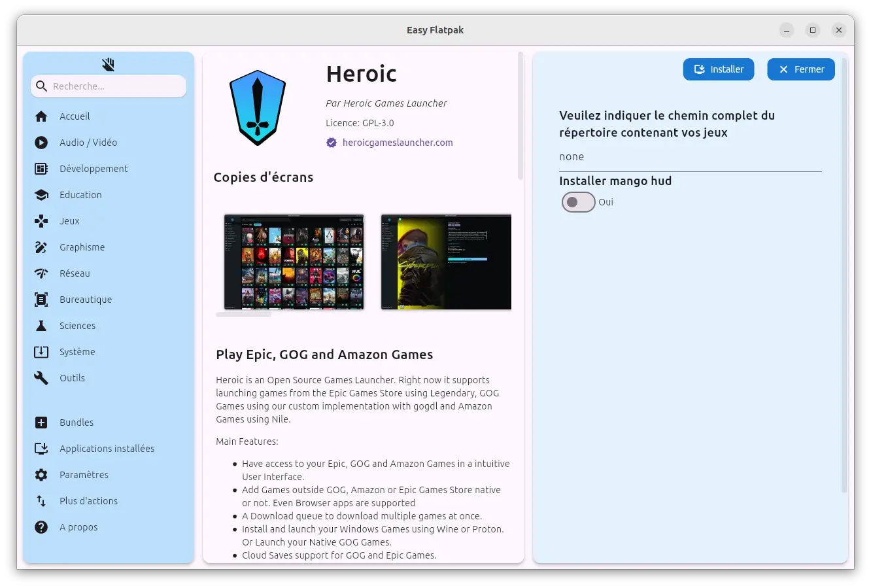Click the install panel vertical scrollbar
The width and height of the screenshot is (871, 588).
point(844,275)
